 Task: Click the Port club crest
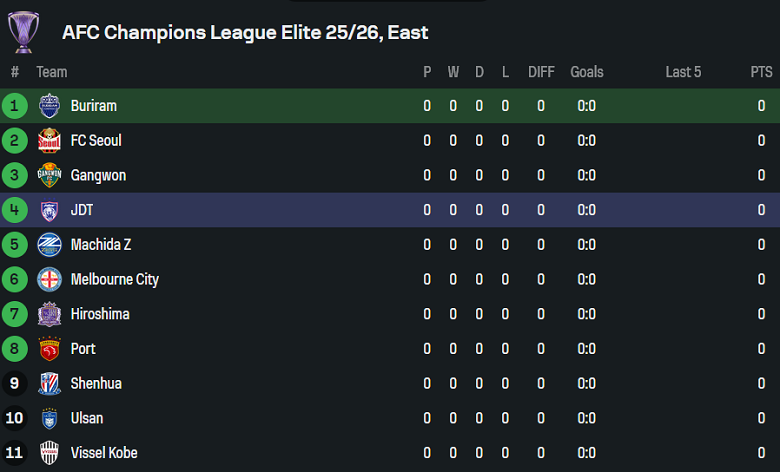click(x=49, y=349)
